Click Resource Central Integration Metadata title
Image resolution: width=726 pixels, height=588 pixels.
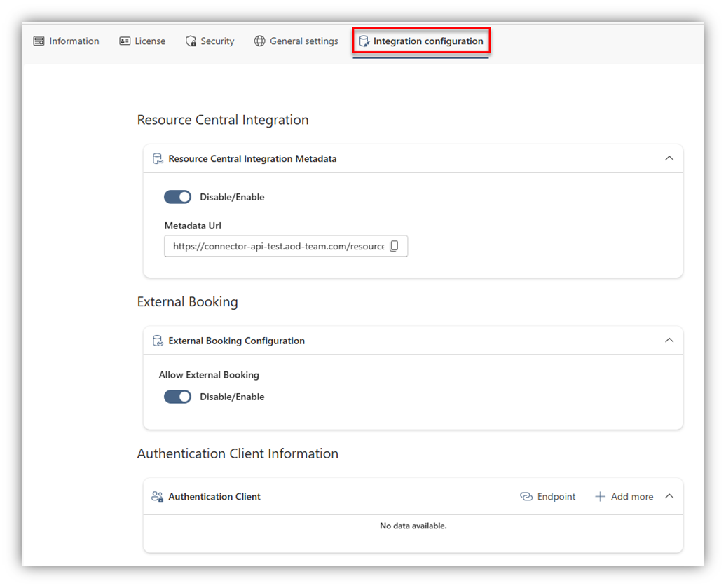(x=252, y=159)
